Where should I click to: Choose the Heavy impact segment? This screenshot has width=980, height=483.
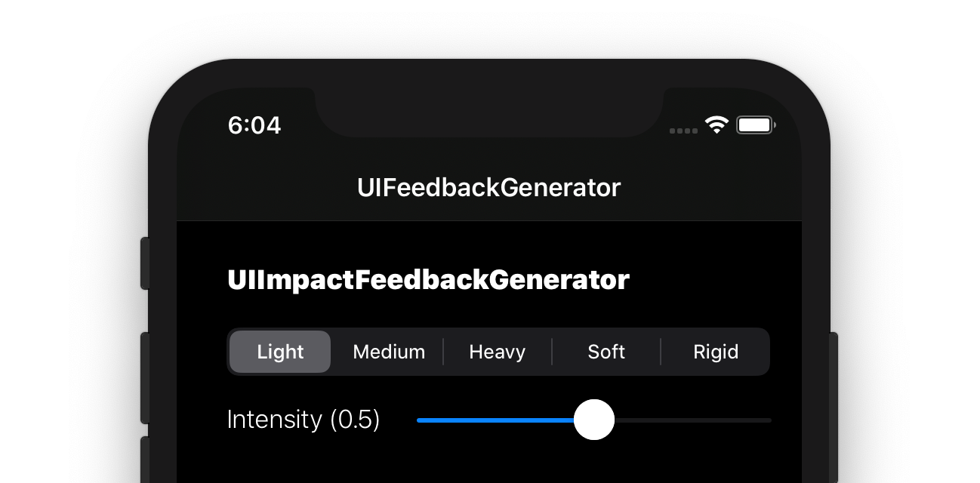pos(497,352)
